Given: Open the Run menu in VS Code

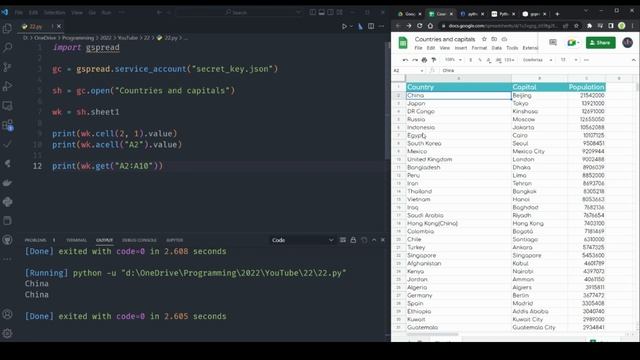Looking at the screenshot, I should 106,13.
